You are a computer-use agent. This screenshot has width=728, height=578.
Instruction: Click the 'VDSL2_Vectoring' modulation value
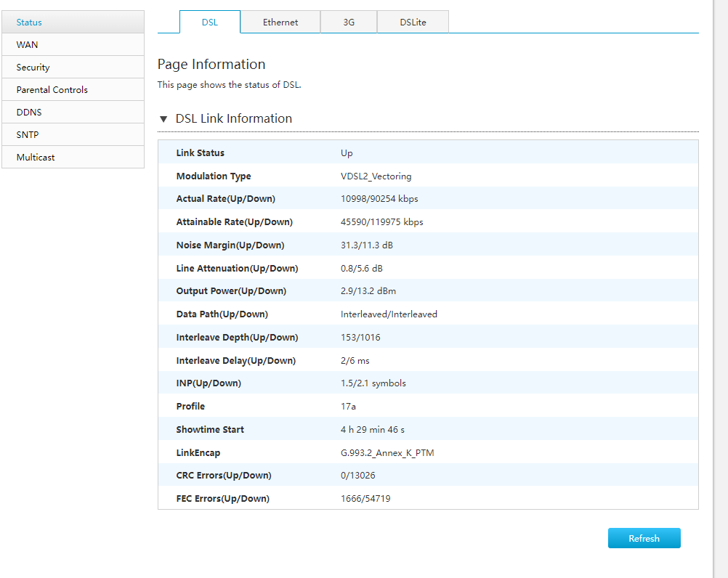[x=376, y=176]
